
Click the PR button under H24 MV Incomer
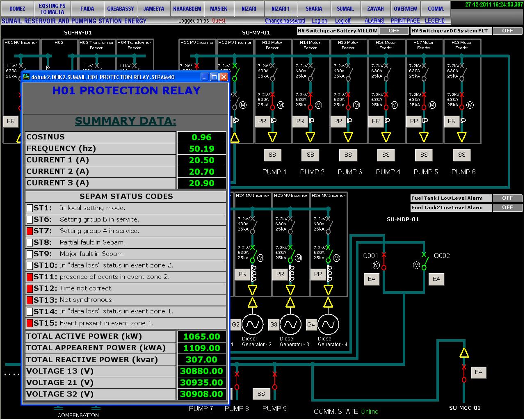(242, 274)
